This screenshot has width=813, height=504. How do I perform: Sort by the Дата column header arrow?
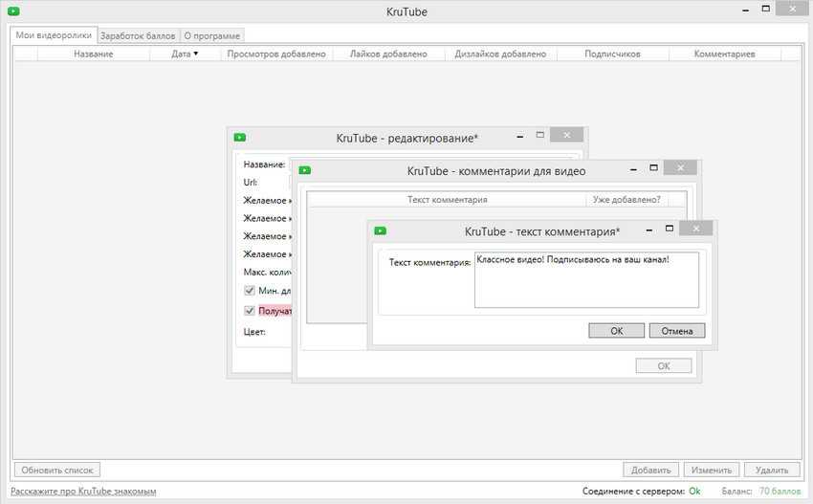pos(196,55)
